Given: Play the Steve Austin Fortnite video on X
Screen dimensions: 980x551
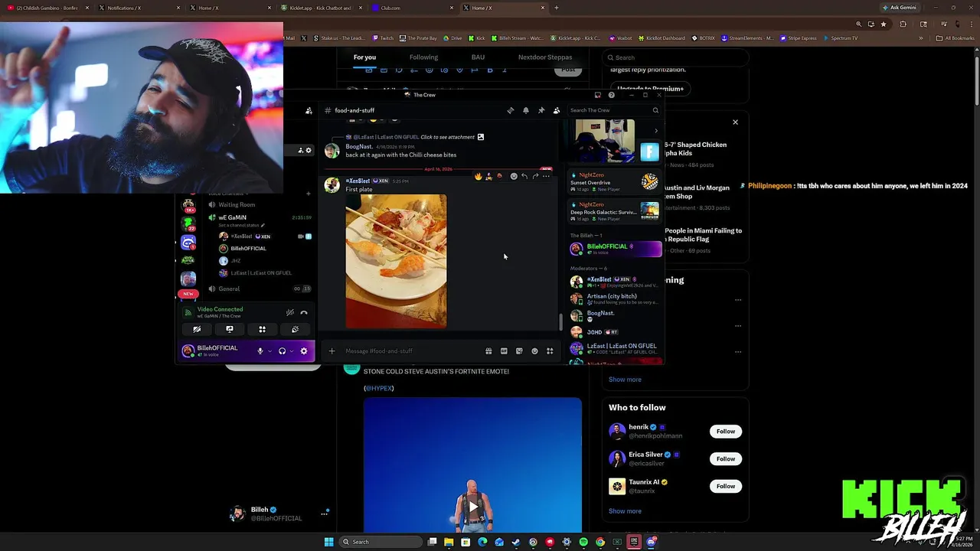Looking at the screenshot, I should (473, 507).
